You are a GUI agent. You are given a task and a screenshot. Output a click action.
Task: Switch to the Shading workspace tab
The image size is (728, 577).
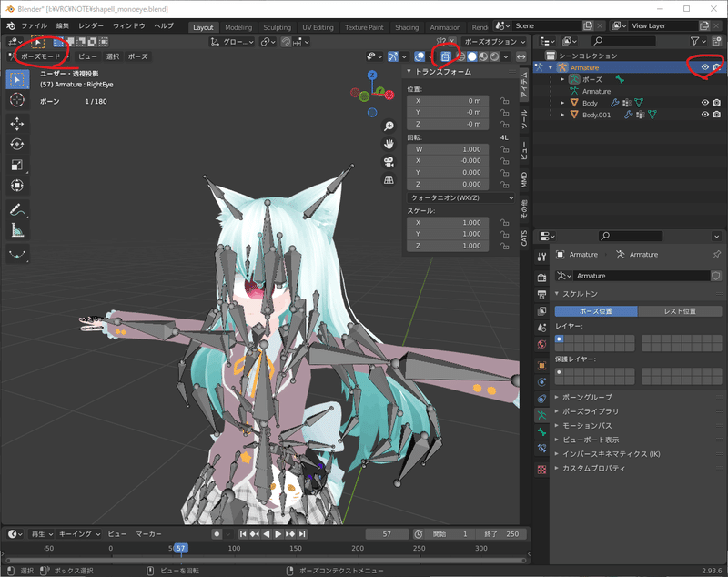click(407, 27)
